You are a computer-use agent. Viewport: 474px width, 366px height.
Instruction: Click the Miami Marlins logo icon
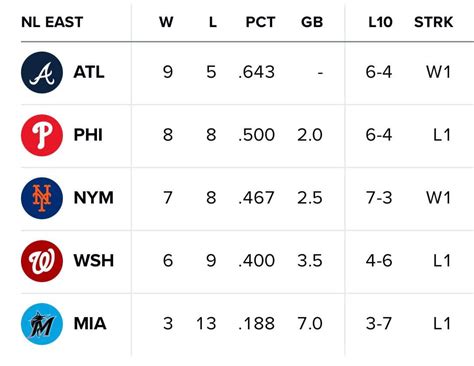point(42,324)
